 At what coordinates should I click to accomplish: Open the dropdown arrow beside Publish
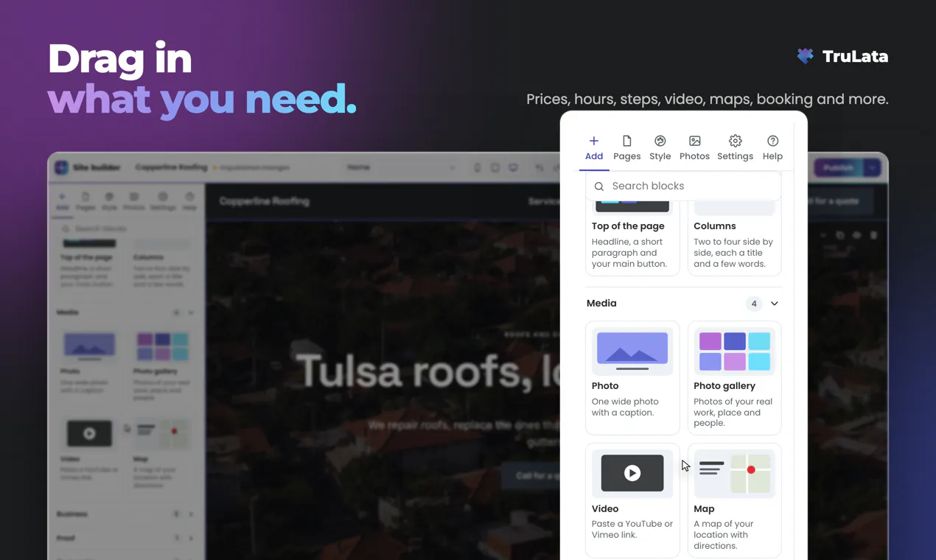(x=873, y=167)
